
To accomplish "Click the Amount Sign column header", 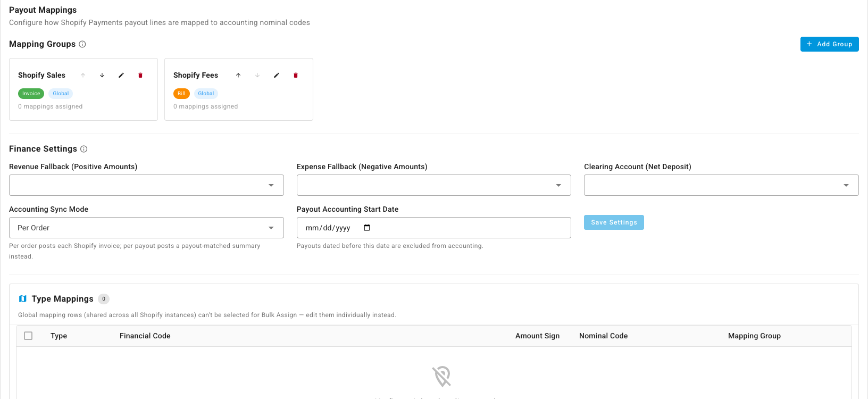I will [x=537, y=336].
